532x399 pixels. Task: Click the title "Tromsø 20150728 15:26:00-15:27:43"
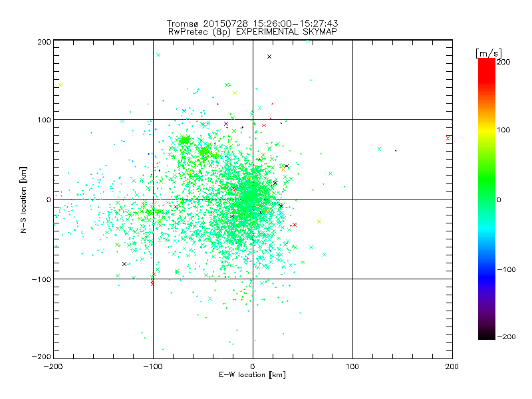[252, 23]
